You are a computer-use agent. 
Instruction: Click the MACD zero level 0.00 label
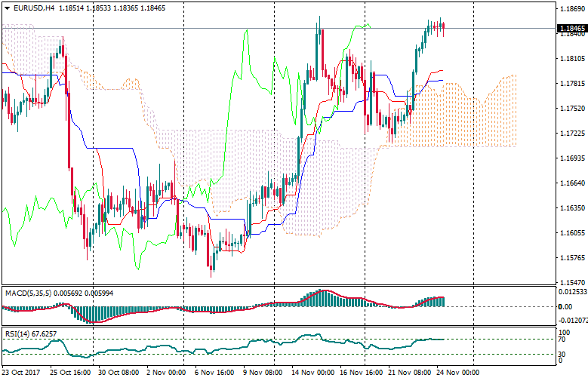(x=565, y=307)
